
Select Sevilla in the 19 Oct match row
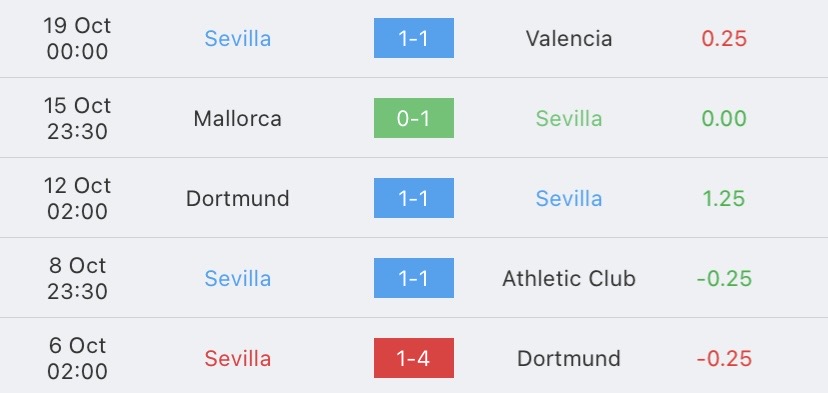pos(238,39)
